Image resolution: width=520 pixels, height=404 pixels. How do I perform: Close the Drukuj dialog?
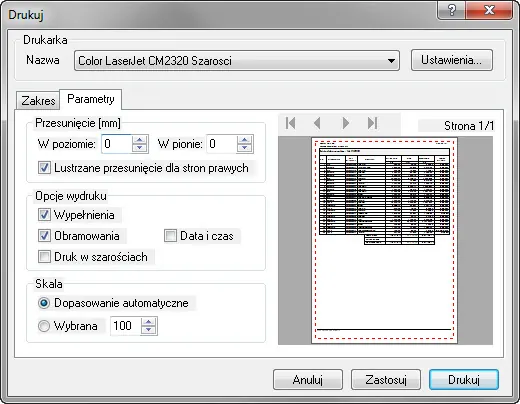pyautogui.click(x=489, y=10)
